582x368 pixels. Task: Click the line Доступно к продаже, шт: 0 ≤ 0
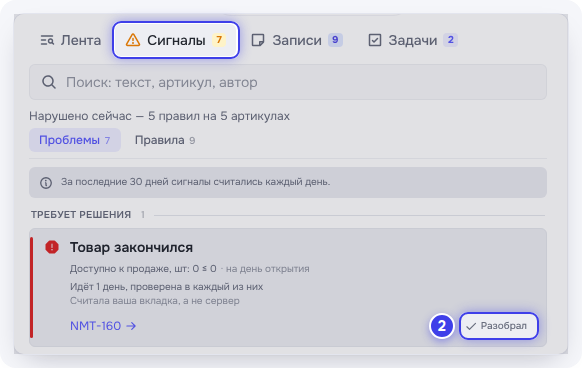[x=143, y=268]
